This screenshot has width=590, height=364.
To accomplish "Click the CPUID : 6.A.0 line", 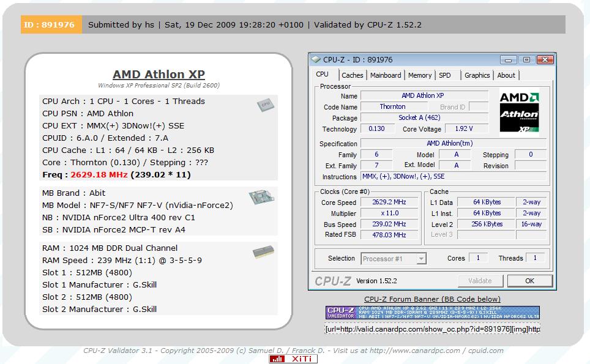I will pos(105,138).
